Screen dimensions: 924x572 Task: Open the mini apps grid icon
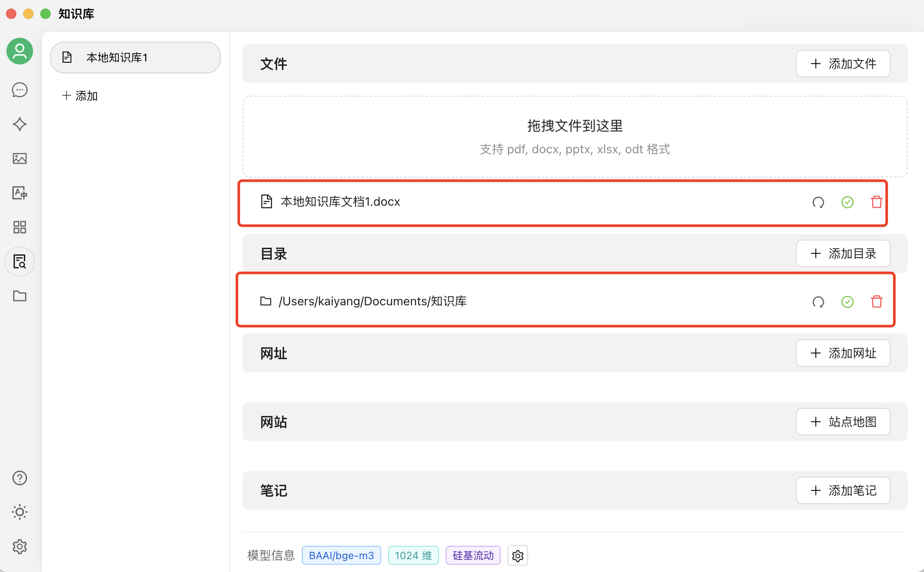tap(20, 227)
